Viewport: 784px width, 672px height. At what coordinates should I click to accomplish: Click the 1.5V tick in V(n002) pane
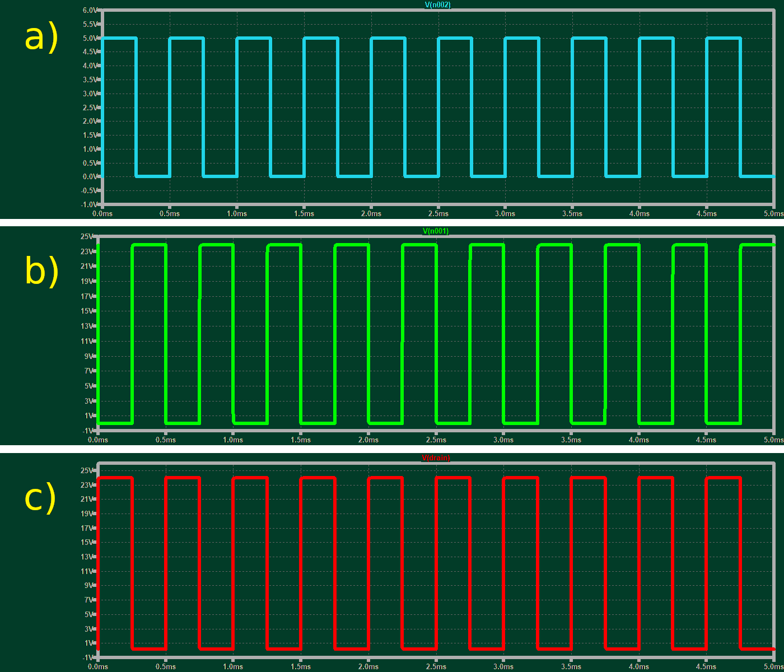tap(91, 136)
